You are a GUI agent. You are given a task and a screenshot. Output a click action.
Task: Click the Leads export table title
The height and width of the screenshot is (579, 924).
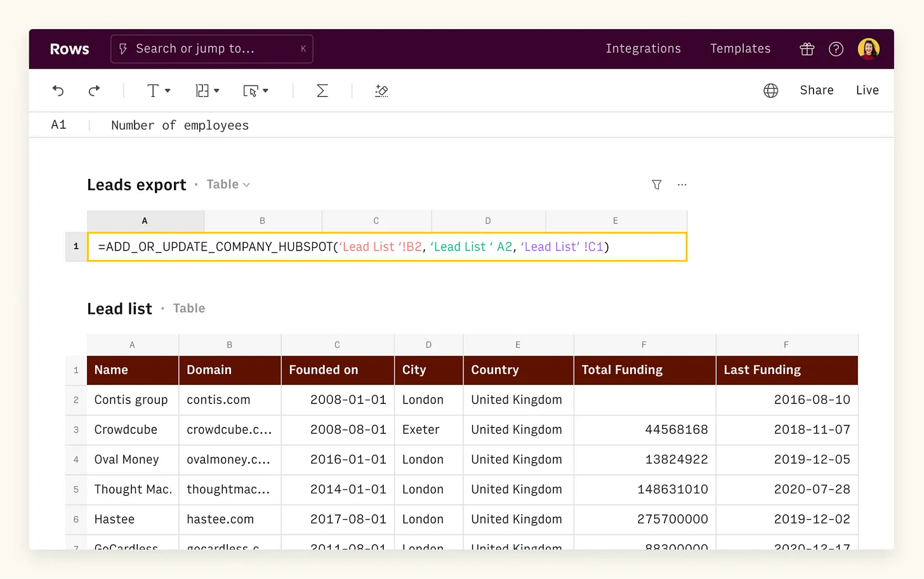click(x=136, y=185)
